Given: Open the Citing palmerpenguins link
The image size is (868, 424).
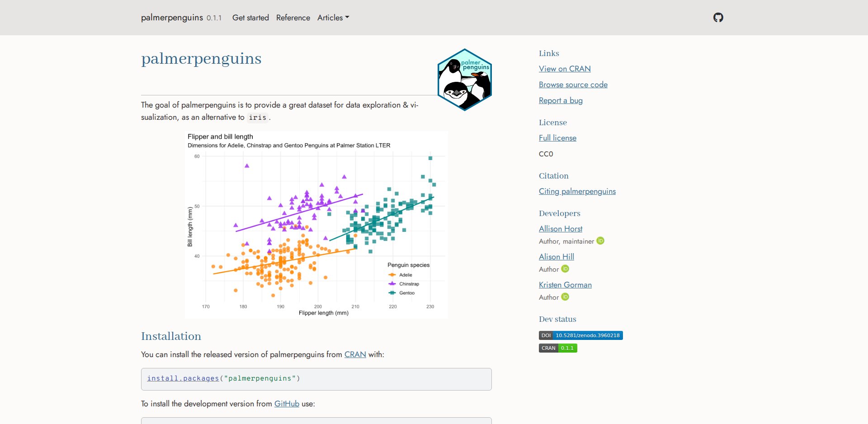Looking at the screenshot, I should coord(577,191).
